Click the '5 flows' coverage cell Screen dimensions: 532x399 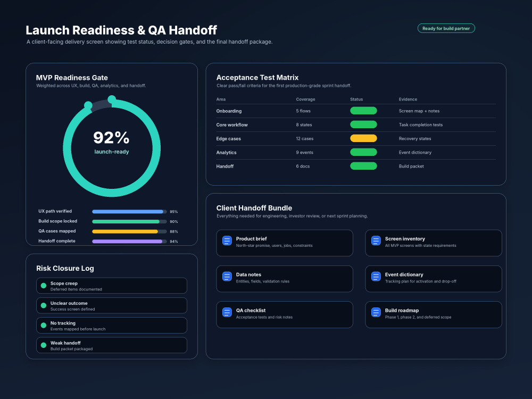[x=303, y=111]
